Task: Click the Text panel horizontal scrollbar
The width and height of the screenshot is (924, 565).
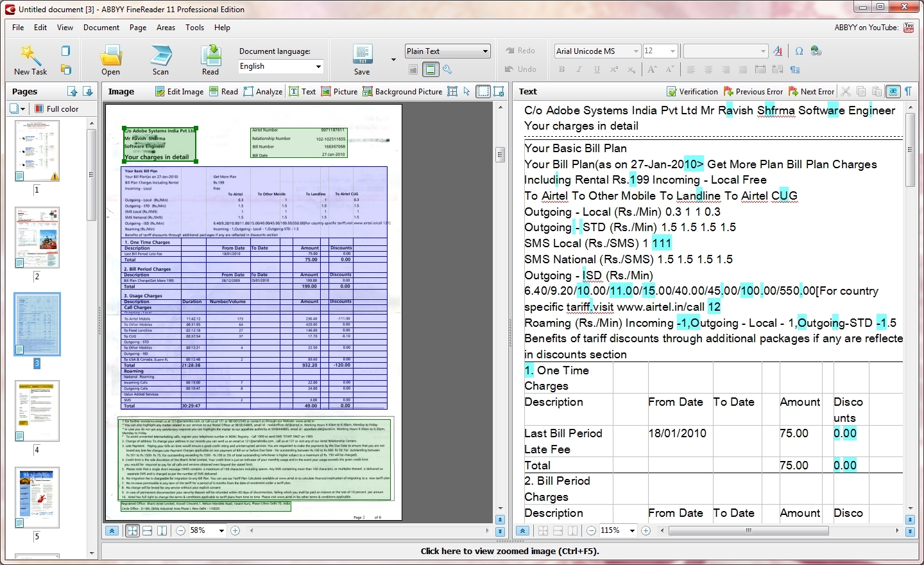Action: coord(748,531)
